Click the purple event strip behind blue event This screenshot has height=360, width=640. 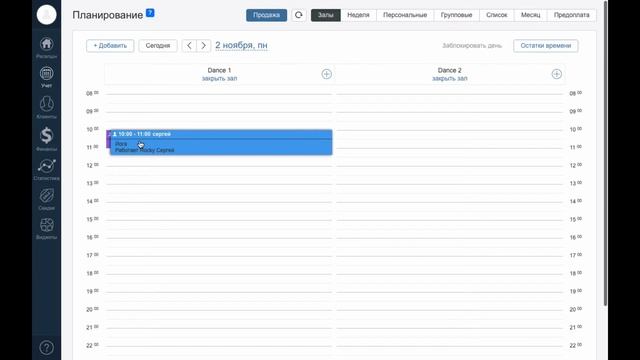click(108, 139)
